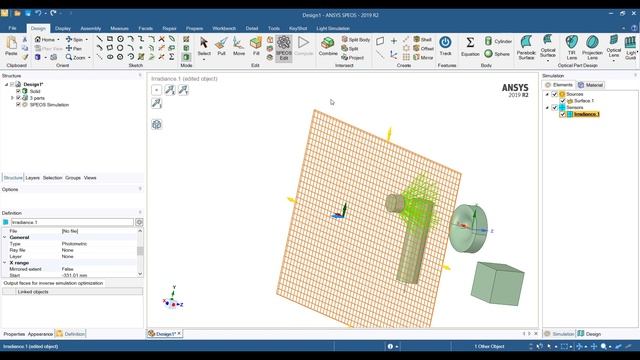Image resolution: width=640 pixels, height=360 pixels.
Task: Open the Home view dropdown arrow
Action: [x=58, y=40]
